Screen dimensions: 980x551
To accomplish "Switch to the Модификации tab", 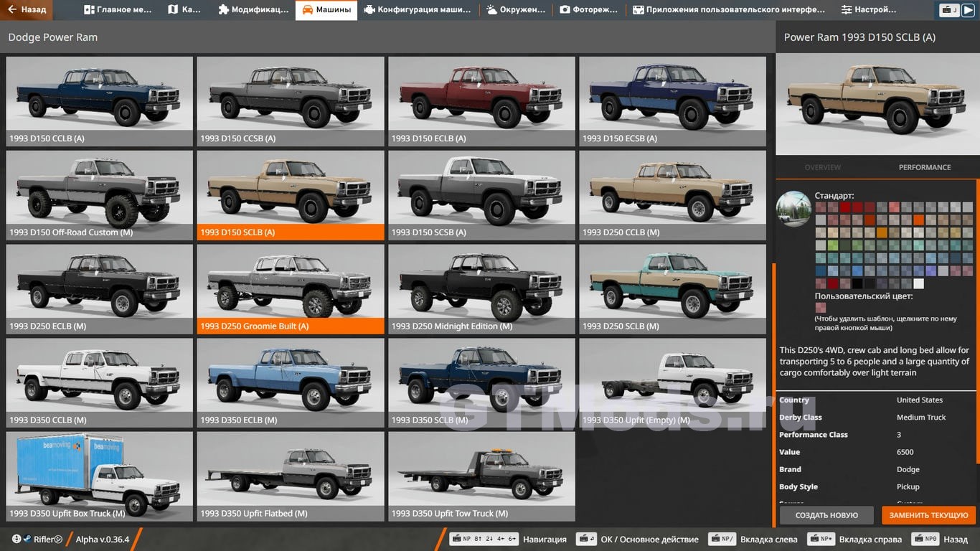I will coord(254,10).
